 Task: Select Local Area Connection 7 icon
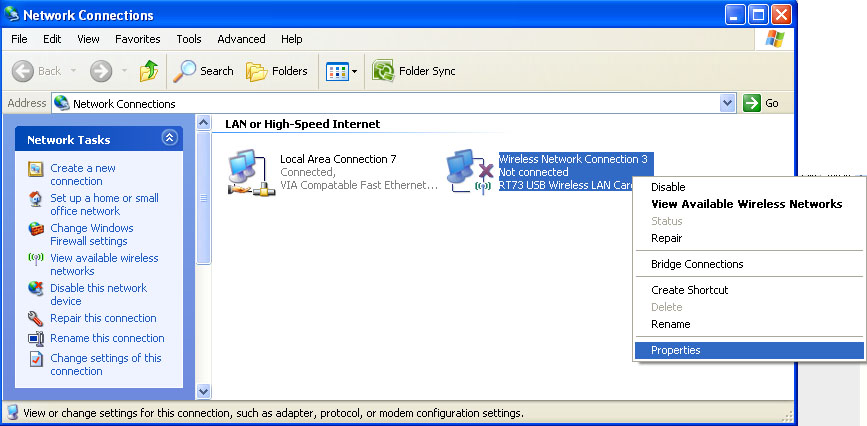246,172
